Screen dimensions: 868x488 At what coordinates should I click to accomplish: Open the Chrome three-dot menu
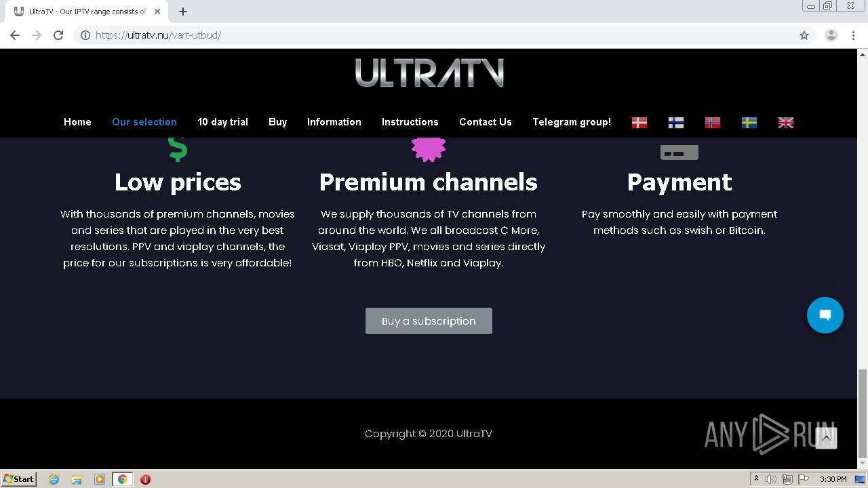pyautogui.click(x=854, y=35)
